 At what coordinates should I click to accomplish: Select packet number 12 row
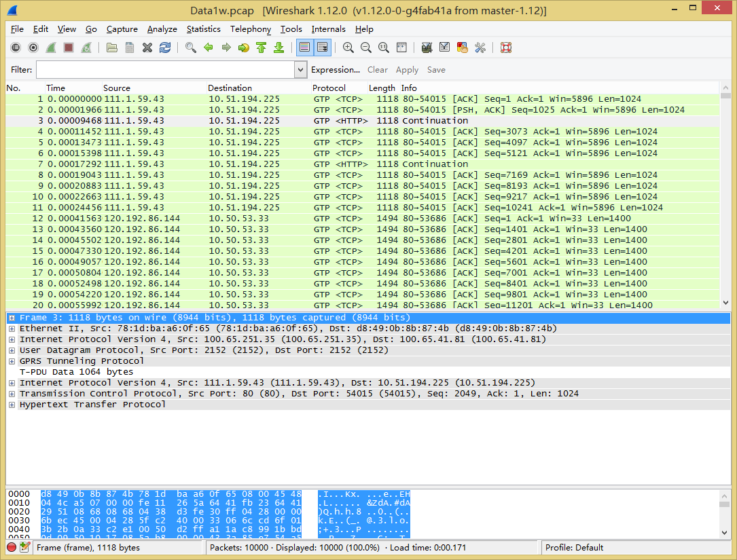(x=363, y=219)
